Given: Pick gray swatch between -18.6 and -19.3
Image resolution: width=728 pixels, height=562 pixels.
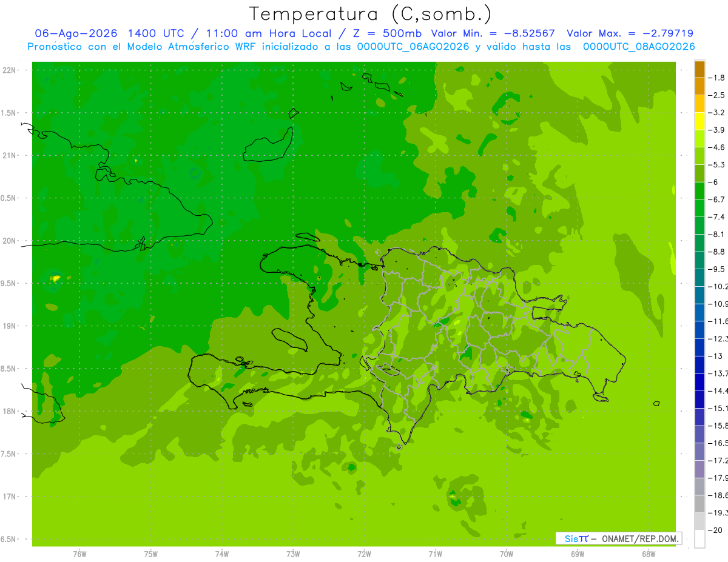Looking at the screenshot, I should point(699,504).
